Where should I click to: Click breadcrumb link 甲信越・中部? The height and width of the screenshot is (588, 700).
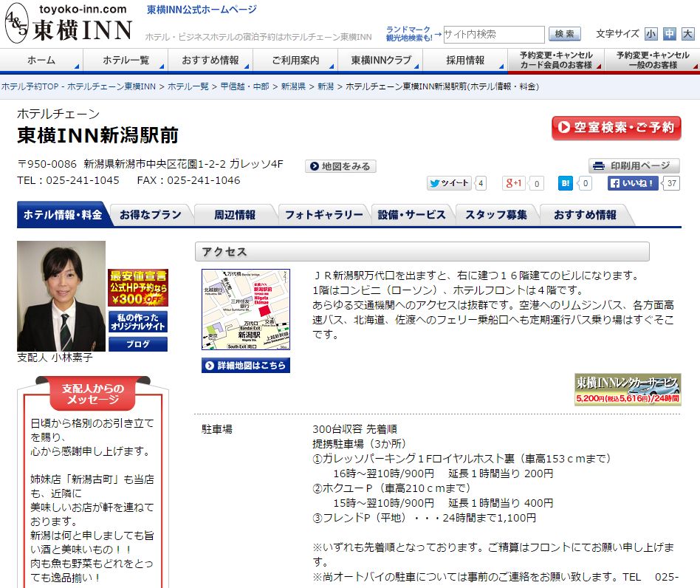[x=244, y=86]
